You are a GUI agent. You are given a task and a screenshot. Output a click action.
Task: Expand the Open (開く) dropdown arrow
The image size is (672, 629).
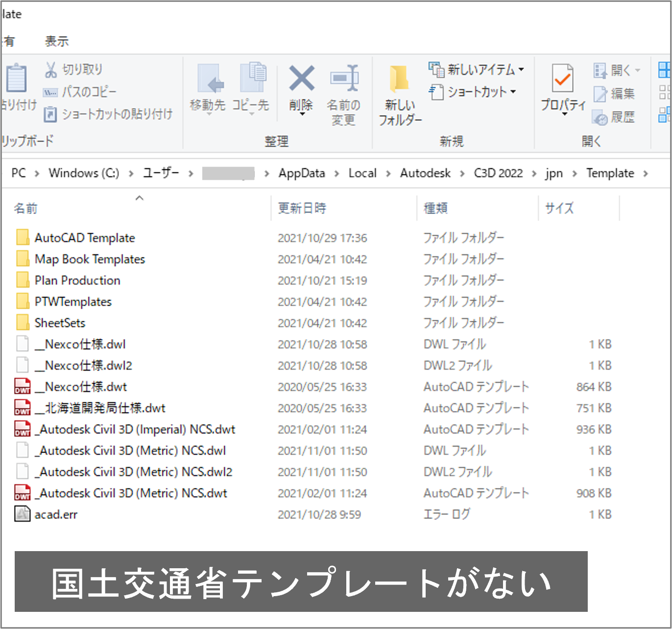(x=638, y=71)
